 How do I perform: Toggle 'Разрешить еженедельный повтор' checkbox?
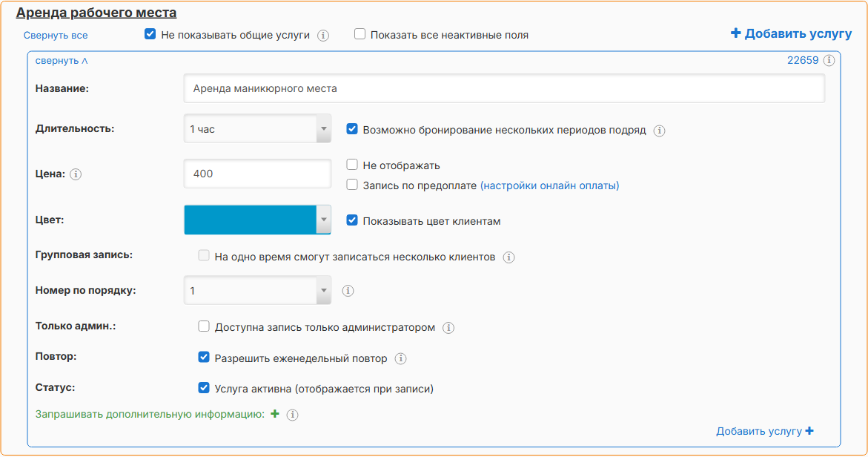click(x=204, y=358)
